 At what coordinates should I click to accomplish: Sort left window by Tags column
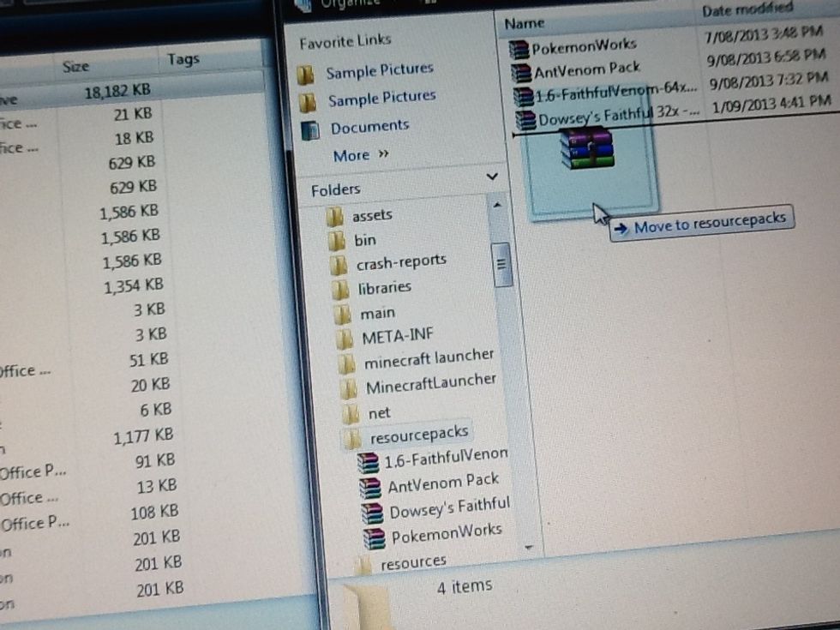point(183,59)
